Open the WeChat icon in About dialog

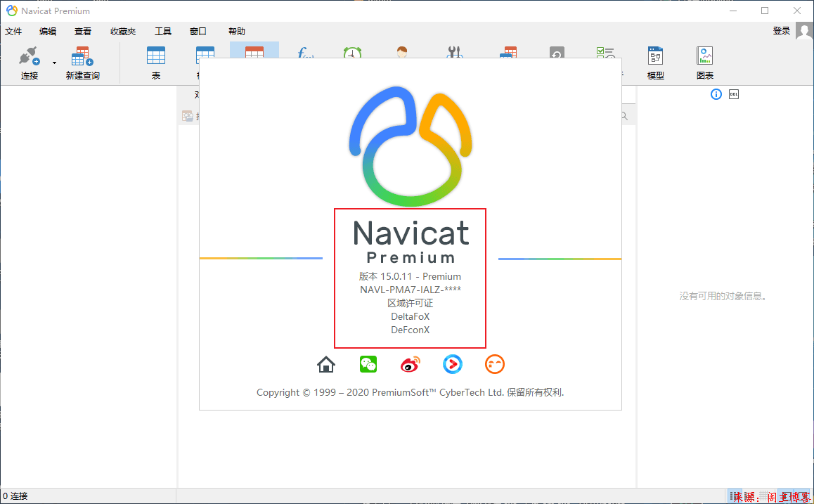[x=368, y=364]
